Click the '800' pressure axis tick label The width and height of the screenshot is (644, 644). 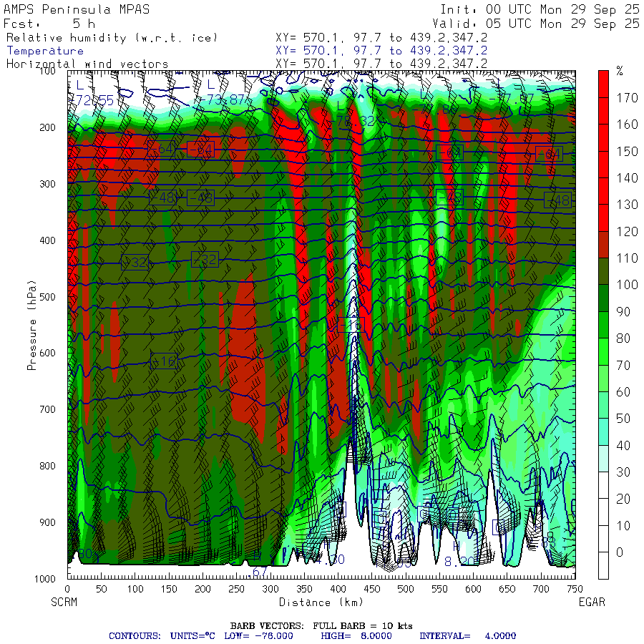point(47,466)
